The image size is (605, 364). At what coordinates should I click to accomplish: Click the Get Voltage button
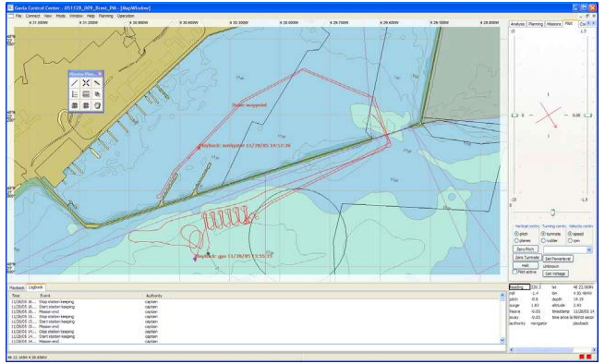point(555,273)
